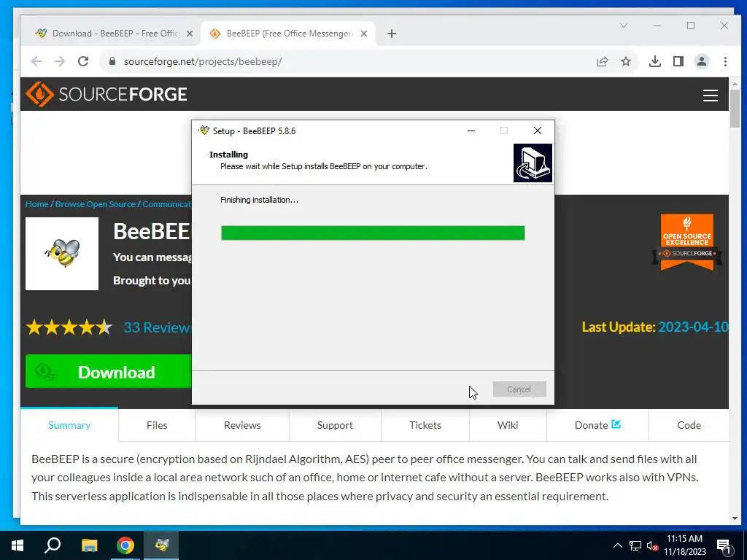
Task: Click scrollbar down arrow
Action: (x=735, y=518)
